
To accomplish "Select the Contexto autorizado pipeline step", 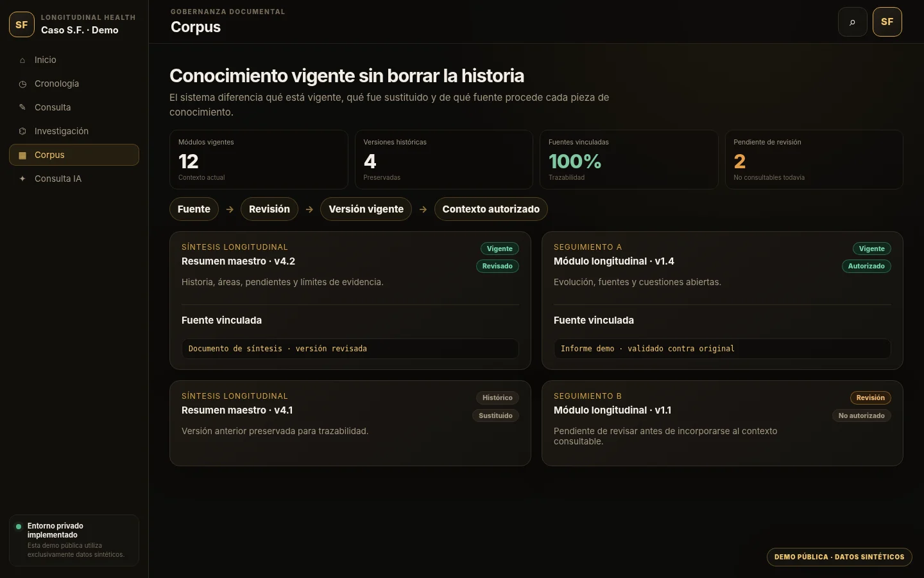I will [x=491, y=209].
